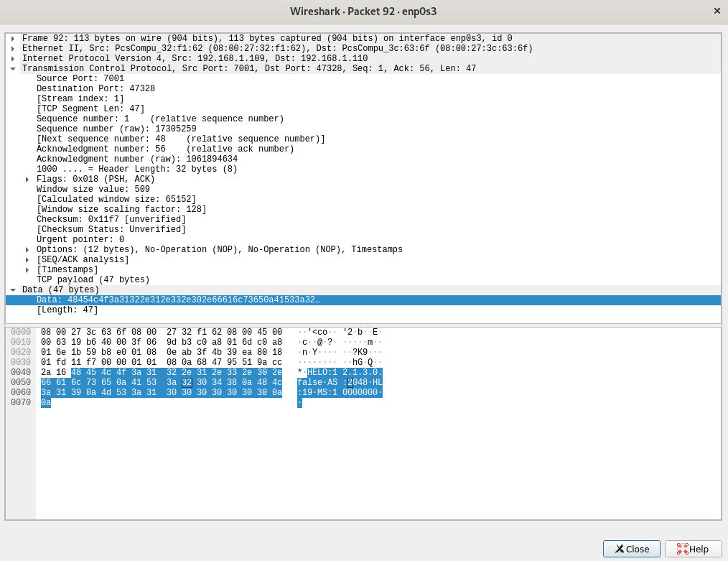The width and height of the screenshot is (728, 561).
Task: Click hex offset 0060 in byte pane
Action: pyautogui.click(x=21, y=392)
